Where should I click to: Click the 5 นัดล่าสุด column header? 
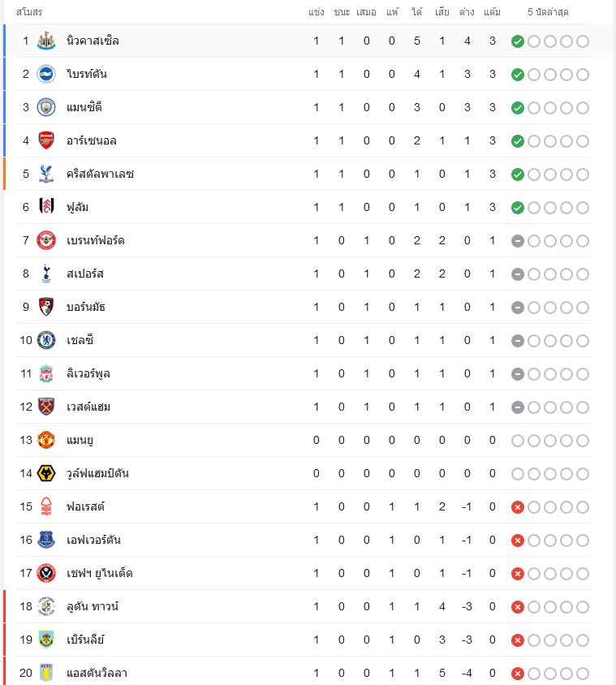(x=548, y=12)
